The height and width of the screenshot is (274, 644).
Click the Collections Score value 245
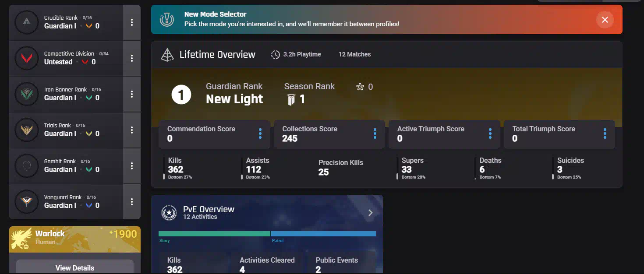click(x=290, y=139)
